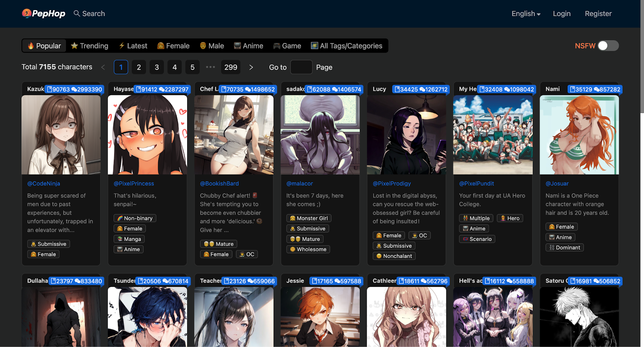Click the Monster Girl tag

[x=309, y=218]
